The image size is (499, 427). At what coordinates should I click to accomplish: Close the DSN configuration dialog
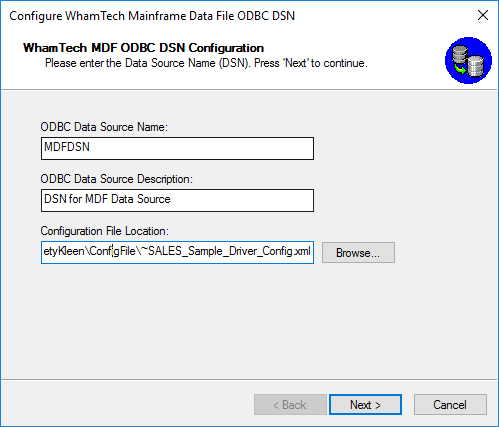coord(483,15)
